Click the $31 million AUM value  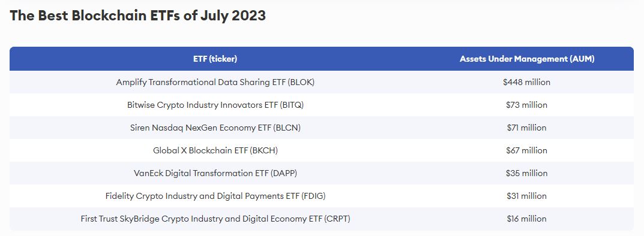(x=526, y=196)
